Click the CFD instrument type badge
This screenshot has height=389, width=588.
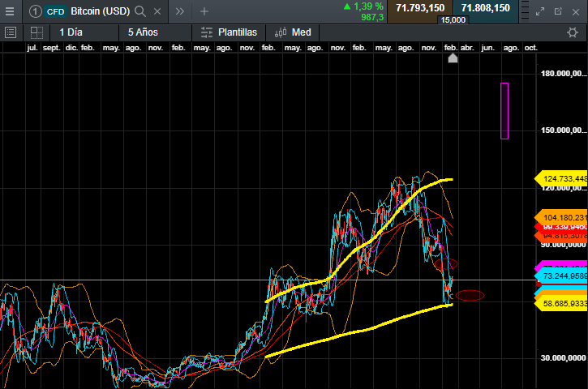55,11
